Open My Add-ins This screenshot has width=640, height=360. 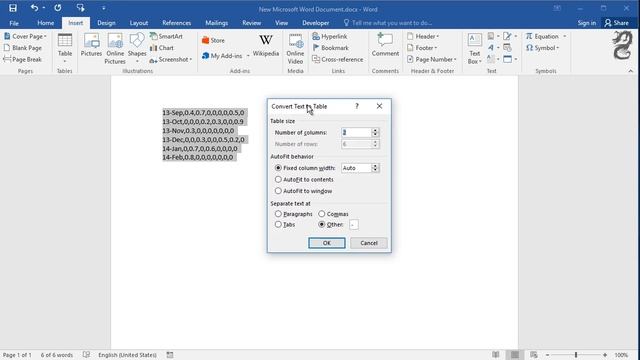(222, 56)
